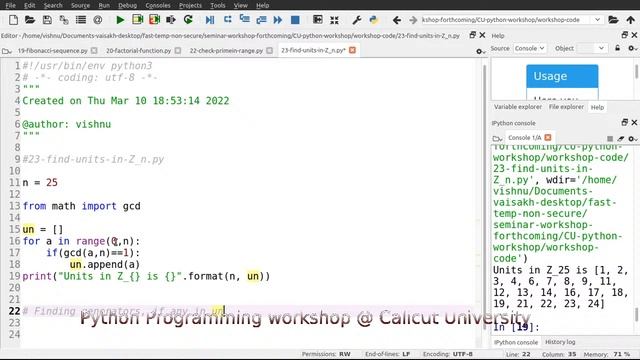The height and width of the screenshot is (360, 640).
Task: Run current cell
Action: pyautogui.click(x=138, y=20)
